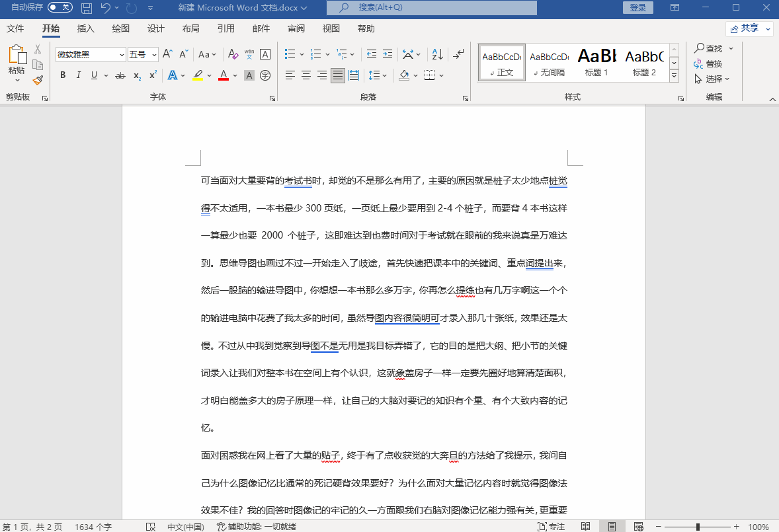This screenshot has width=779, height=532.
Task: Expand underline style dropdown arrow
Action: click(106, 75)
